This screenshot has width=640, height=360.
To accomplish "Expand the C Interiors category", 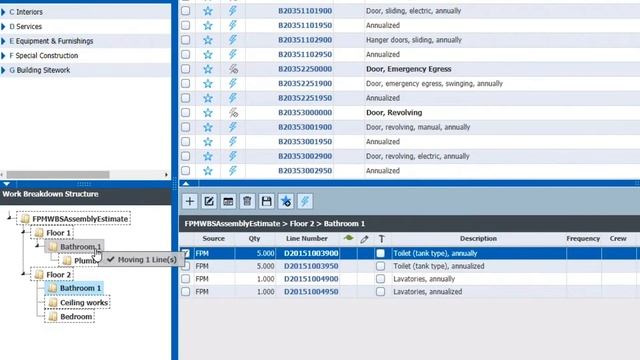I will [x=3, y=12].
